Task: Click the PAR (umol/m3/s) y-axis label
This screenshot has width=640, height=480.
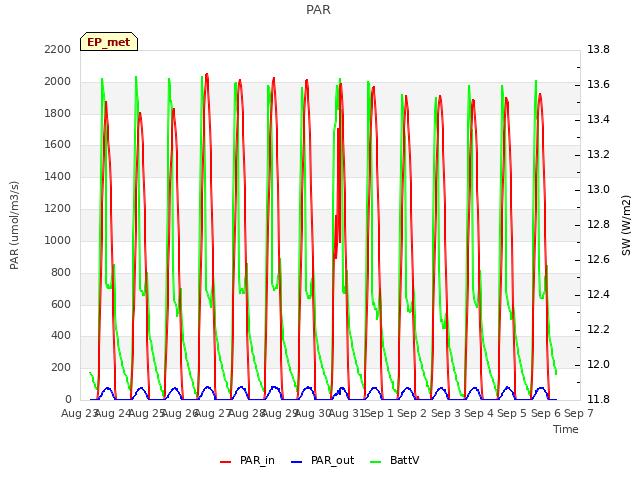Action: (14, 225)
